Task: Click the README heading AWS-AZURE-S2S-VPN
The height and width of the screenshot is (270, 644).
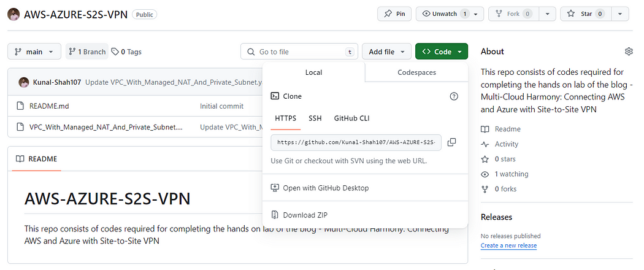Action: [x=107, y=199]
